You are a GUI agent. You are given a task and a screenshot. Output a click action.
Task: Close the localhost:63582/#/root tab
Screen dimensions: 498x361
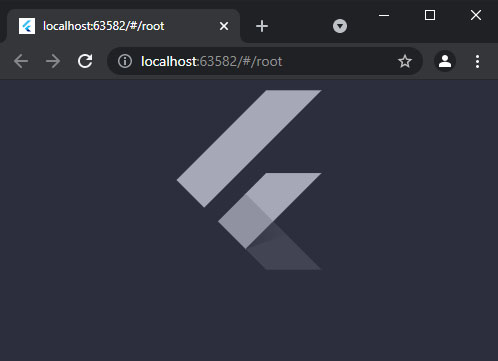224,26
